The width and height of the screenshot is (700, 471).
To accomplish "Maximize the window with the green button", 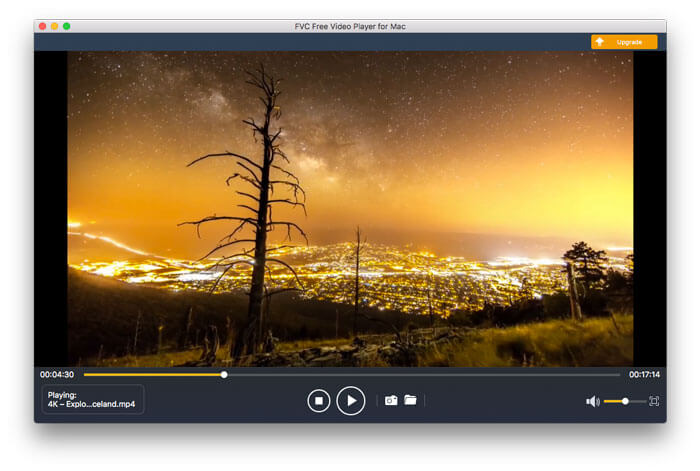I will pyautogui.click(x=67, y=25).
